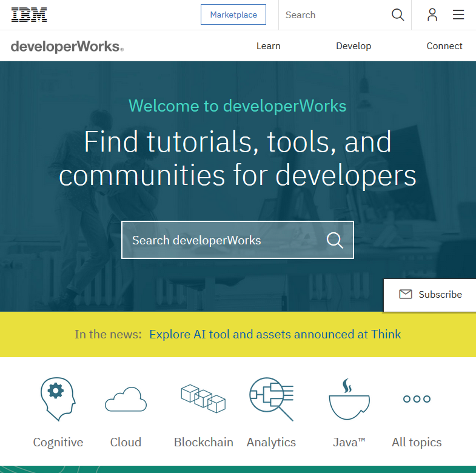Viewport: 476px width, 473px height.
Task: Click the IBM logo
Action: click(29, 15)
